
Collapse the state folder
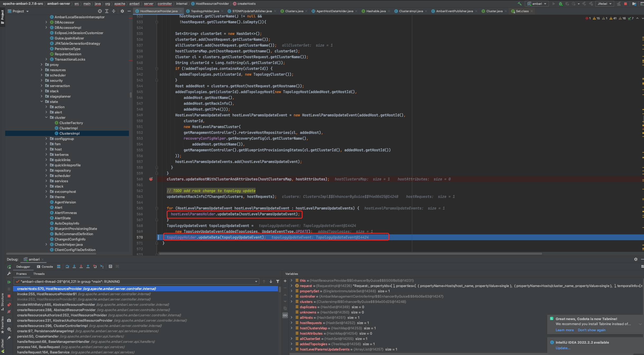click(41, 102)
